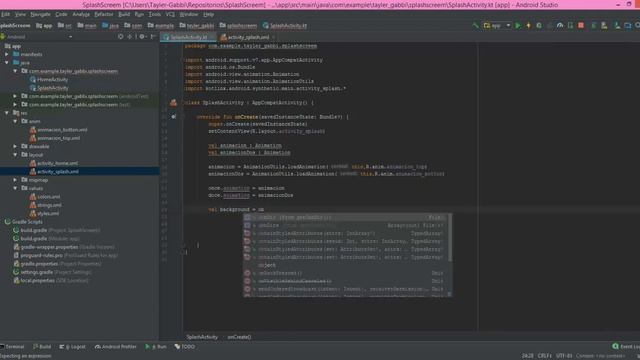Expand the manifests folder
The image size is (640, 360).
coord(7,54)
